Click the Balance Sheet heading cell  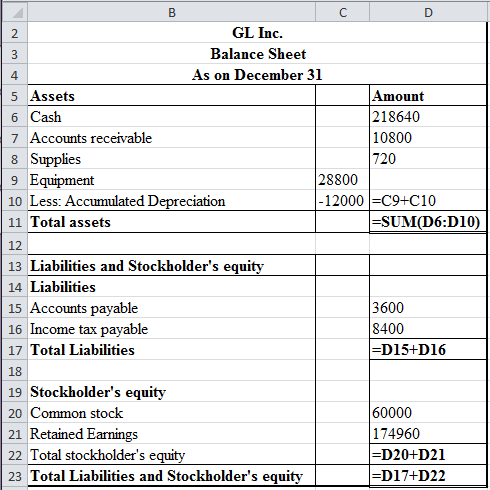pyautogui.click(x=257, y=54)
